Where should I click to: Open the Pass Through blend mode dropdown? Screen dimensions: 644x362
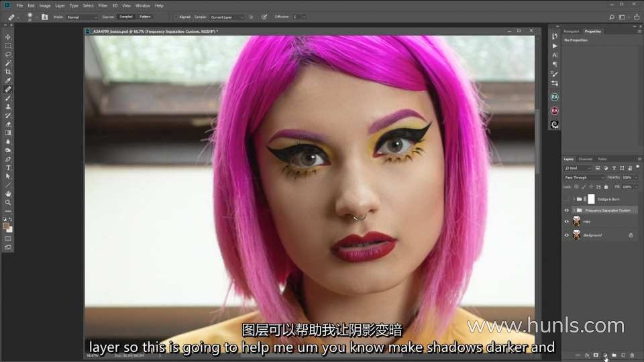pos(584,177)
